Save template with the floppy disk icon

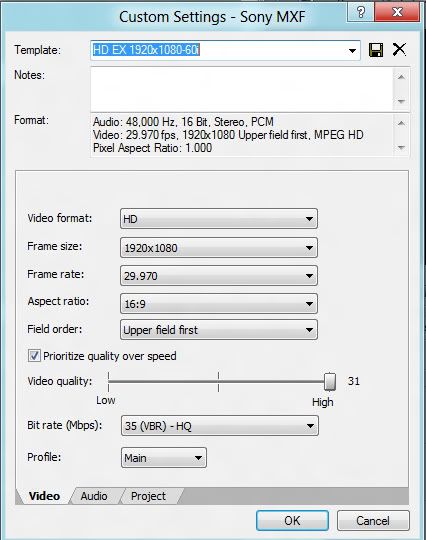(x=376, y=50)
